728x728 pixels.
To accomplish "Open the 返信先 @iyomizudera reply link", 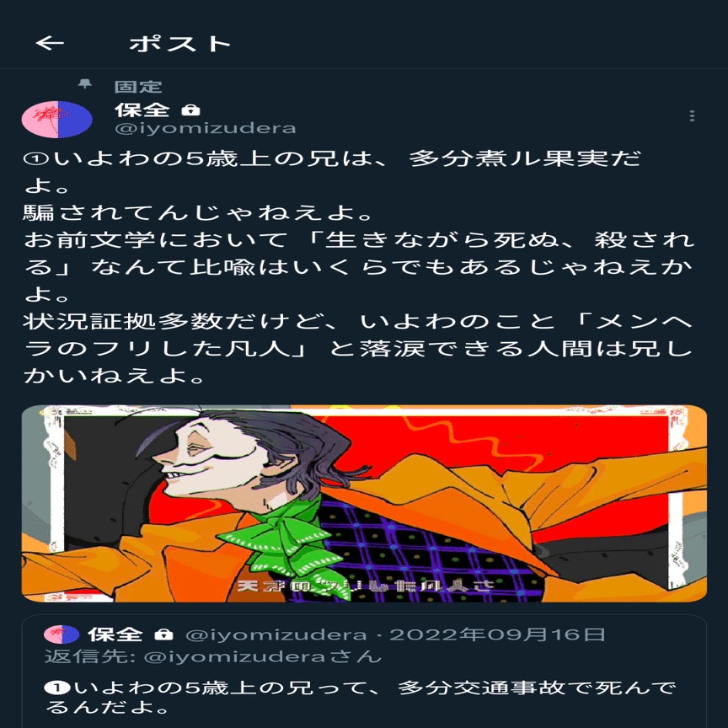I will click(213, 656).
